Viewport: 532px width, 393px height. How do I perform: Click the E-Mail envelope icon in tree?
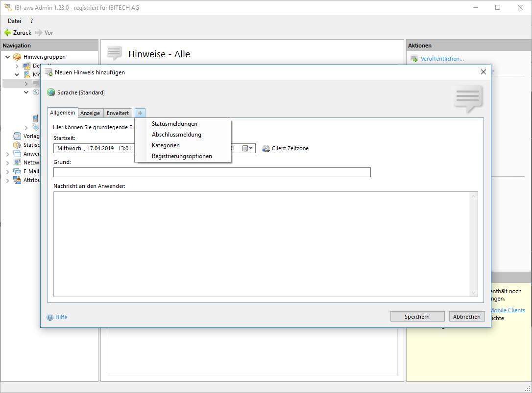[x=18, y=171]
